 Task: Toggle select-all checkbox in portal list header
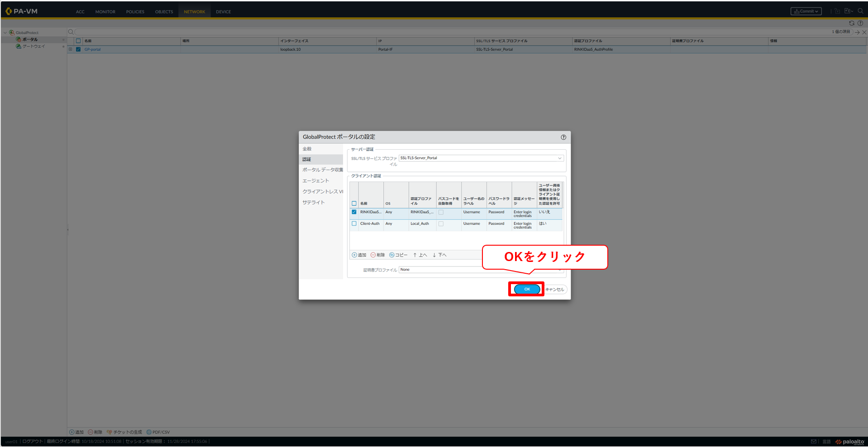[x=78, y=41]
